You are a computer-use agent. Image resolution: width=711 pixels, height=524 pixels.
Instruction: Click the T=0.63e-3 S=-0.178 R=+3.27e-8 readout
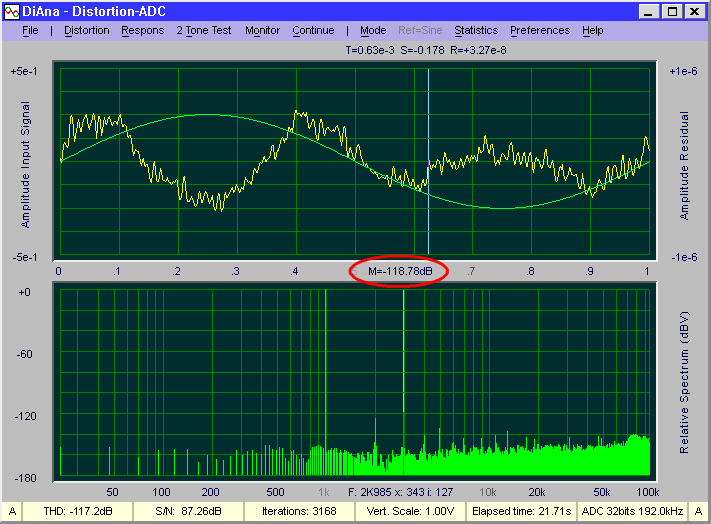coord(425,50)
